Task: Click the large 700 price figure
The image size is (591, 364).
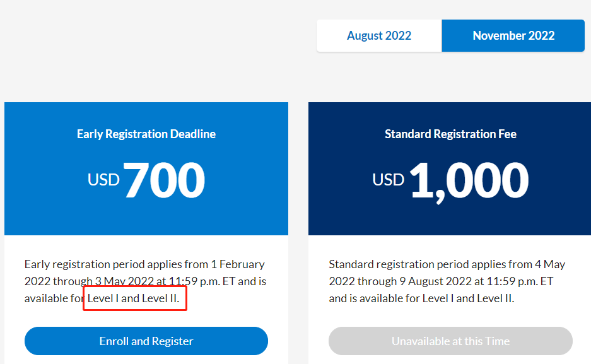Action: [165, 180]
